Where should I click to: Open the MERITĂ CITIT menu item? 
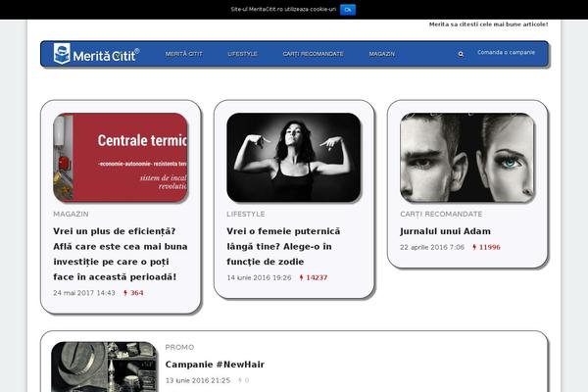tap(184, 54)
